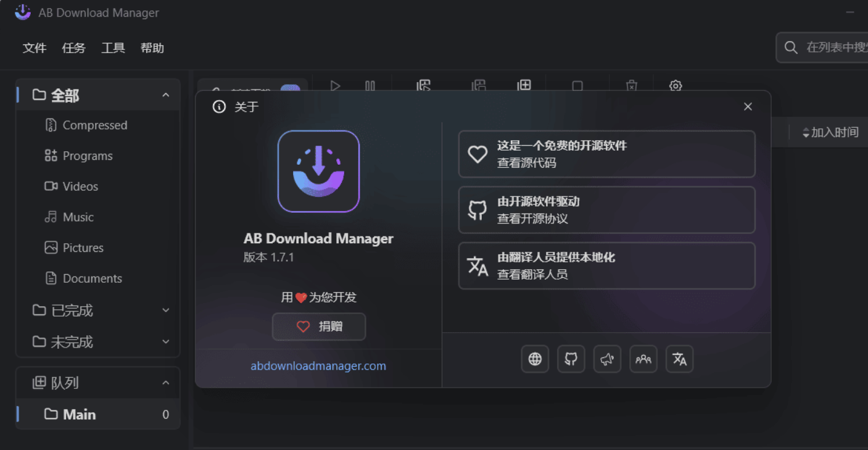Open the AB Download Manager app logo icon
868x450 pixels.
(22, 12)
